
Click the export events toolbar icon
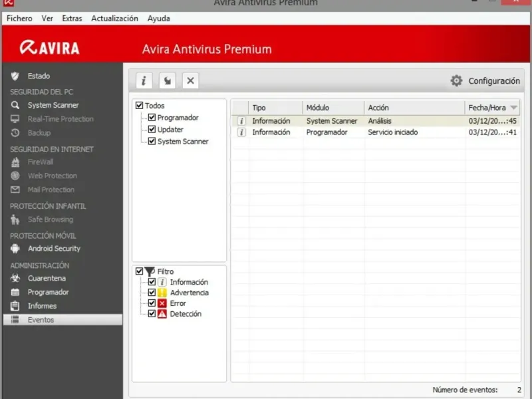167,80
